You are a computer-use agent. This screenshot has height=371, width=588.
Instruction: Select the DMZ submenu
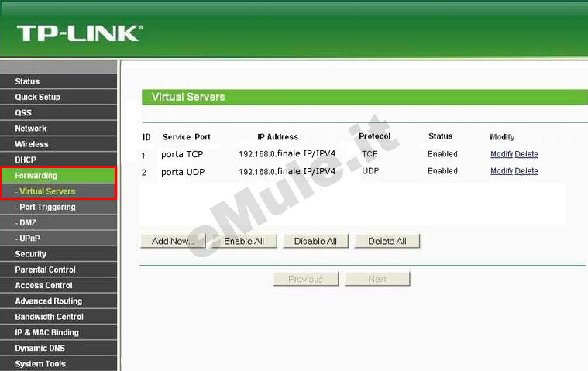click(x=59, y=222)
